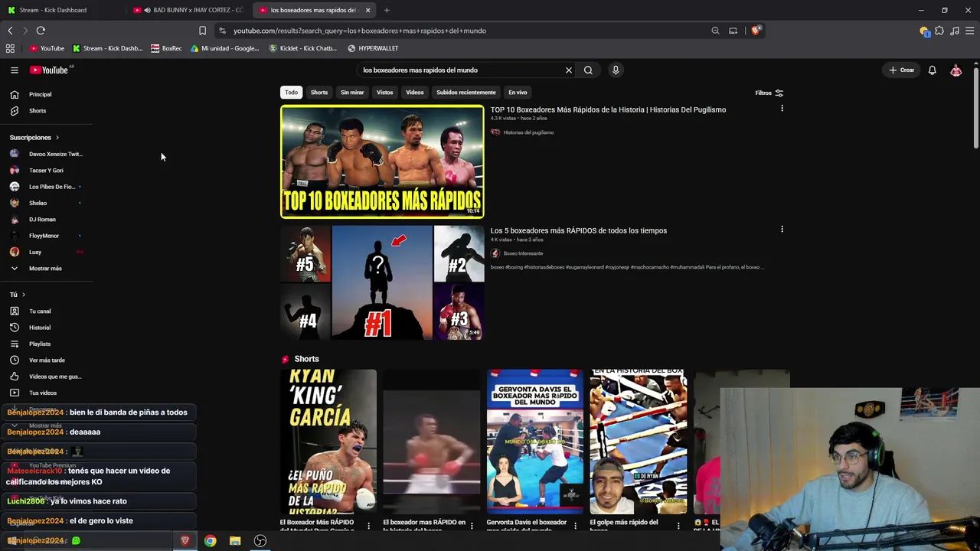
Task: Switch to the BAD BUNNY x JHAY CORTEZ tab
Action: tap(188, 10)
